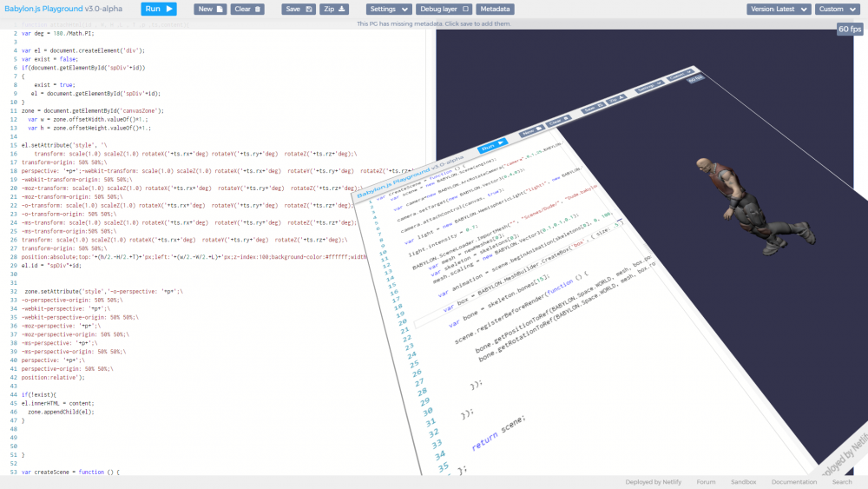Click the chevron on Version: Latest
This screenshot has height=489, width=868.
click(804, 9)
